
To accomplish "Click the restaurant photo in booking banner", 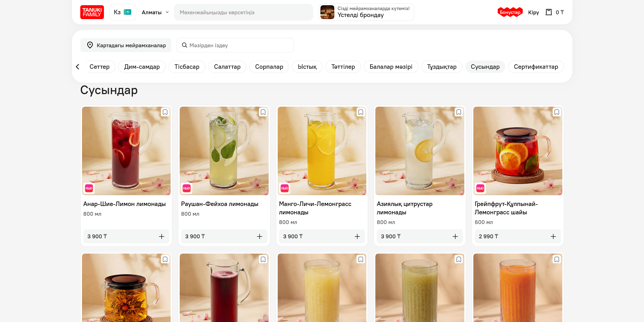I will coord(327,12).
